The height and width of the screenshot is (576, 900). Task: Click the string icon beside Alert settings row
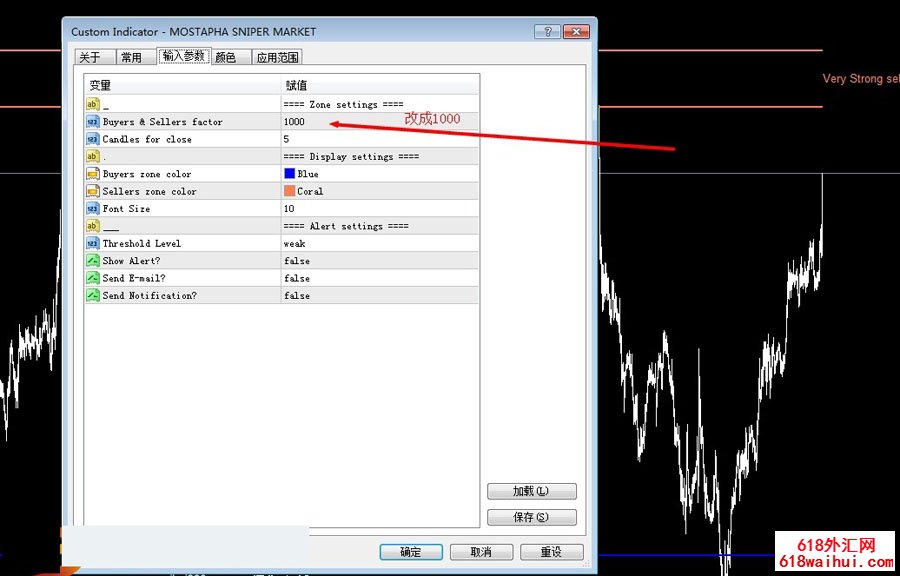(x=92, y=226)
